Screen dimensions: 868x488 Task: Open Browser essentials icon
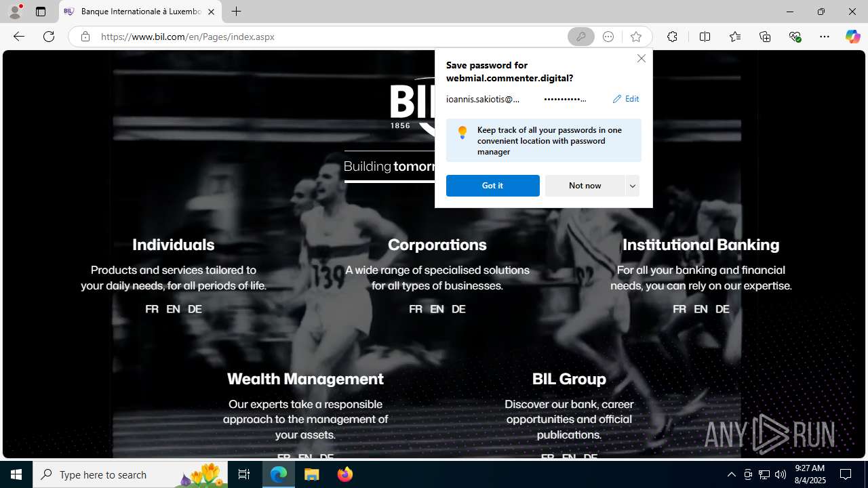(x=795, y=37)
